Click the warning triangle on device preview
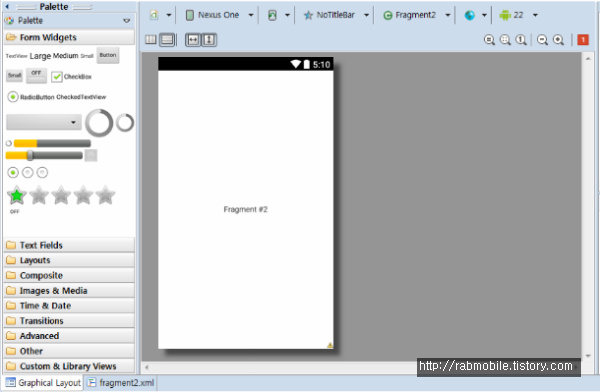The image size is (600, 392). [x=330, y=345]
